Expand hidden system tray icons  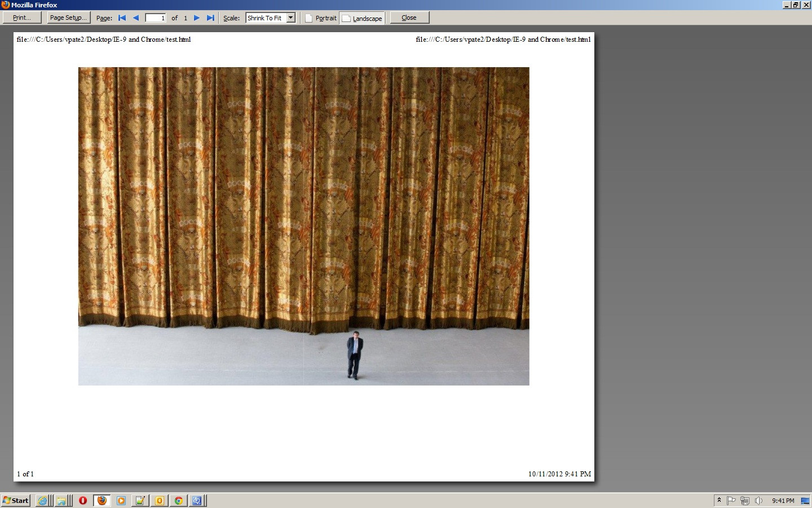pos(718,500)
